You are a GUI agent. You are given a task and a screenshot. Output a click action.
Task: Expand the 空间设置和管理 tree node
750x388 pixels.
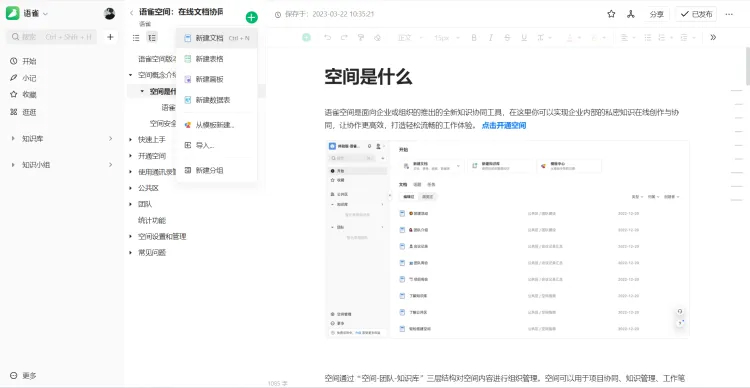tap(131, 236)
